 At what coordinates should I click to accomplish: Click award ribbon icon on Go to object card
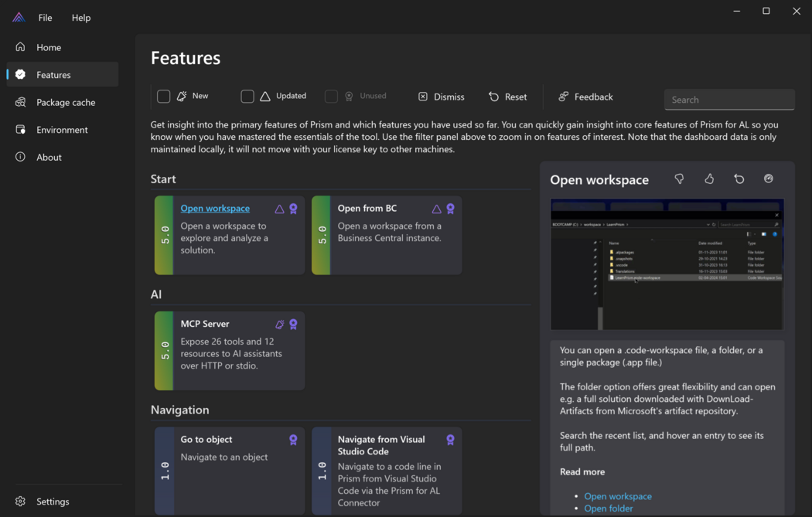(x=293, y=440)
